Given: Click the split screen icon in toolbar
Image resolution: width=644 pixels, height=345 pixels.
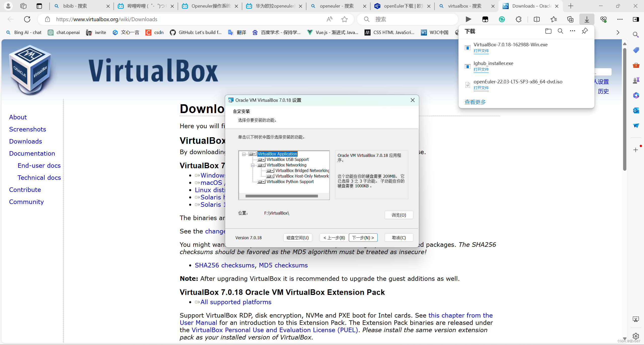Looking at the screenshot, I should click(x=537, y=19).
